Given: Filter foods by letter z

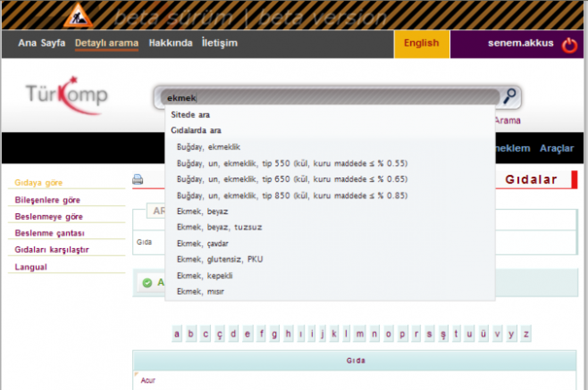Looking at the screenshot, I should [526, 334].
